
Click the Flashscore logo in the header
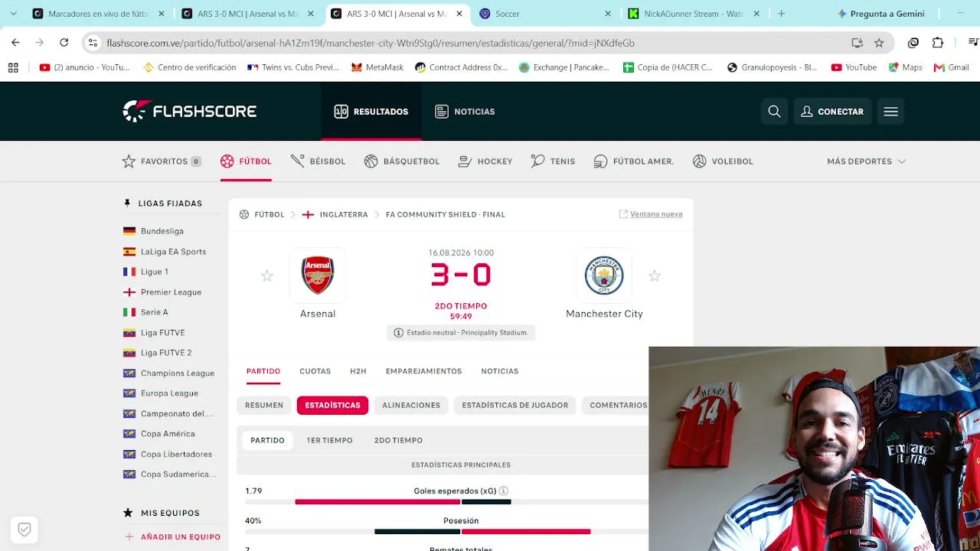tap(190, 111)
